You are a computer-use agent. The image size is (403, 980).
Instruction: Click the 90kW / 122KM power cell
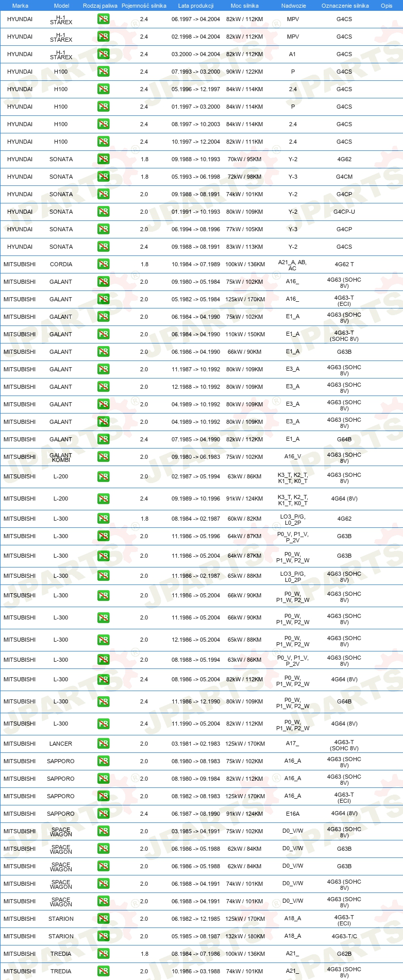coord(244,72)
